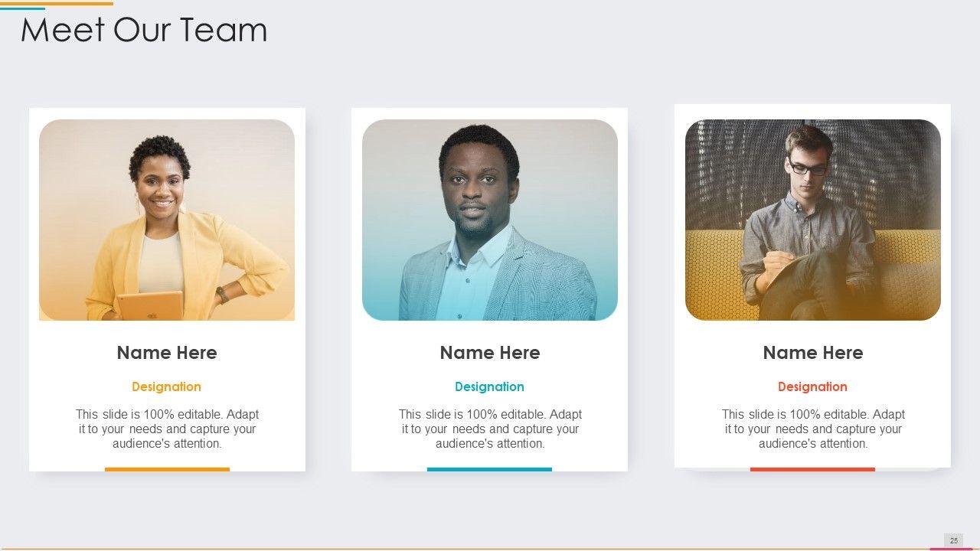This screenshot has width=980, height=551.
Task: Click the description text on the right card
Action: point(813,429)
